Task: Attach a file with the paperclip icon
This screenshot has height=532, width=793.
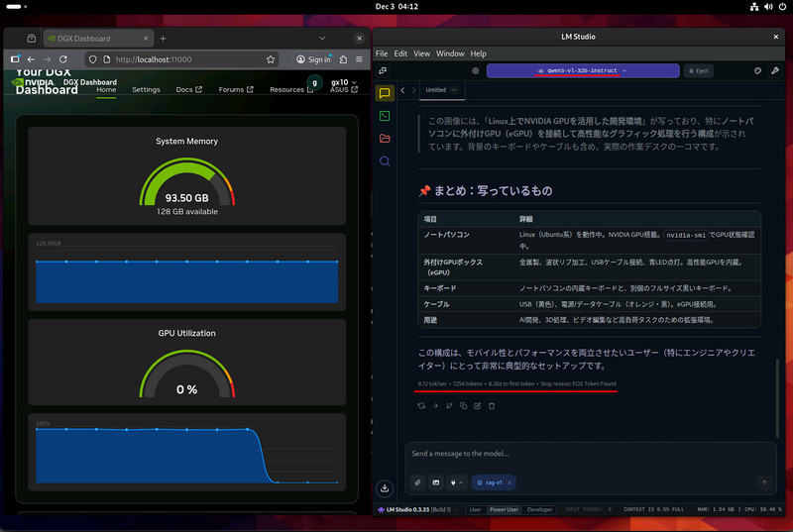Action: [x=417, y=482]
